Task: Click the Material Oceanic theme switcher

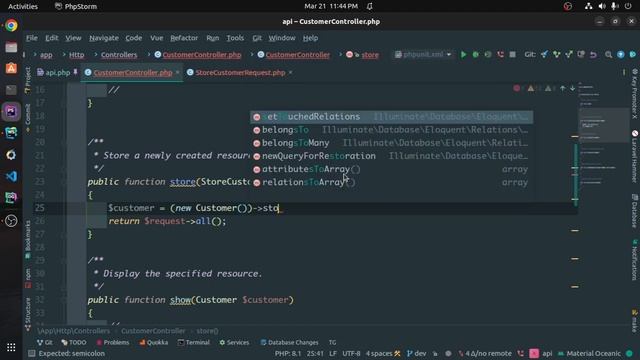Action: click(589, 353)
